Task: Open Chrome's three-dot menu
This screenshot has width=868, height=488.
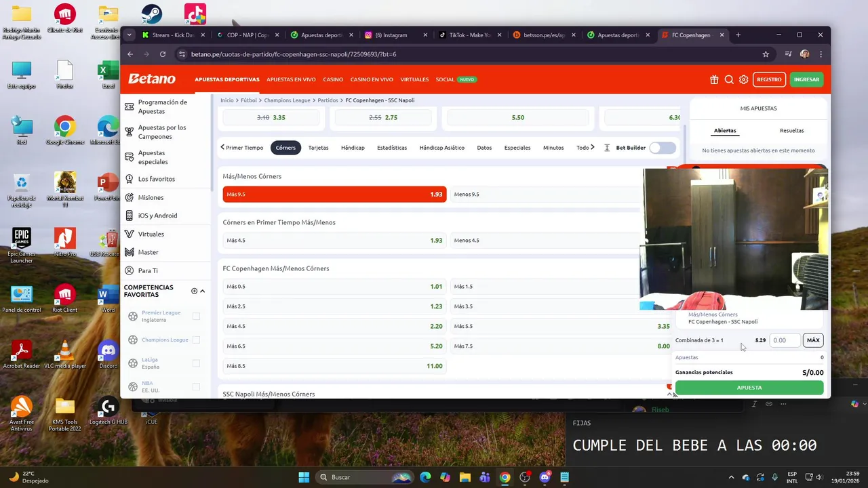Action: (x=821, y=54)
